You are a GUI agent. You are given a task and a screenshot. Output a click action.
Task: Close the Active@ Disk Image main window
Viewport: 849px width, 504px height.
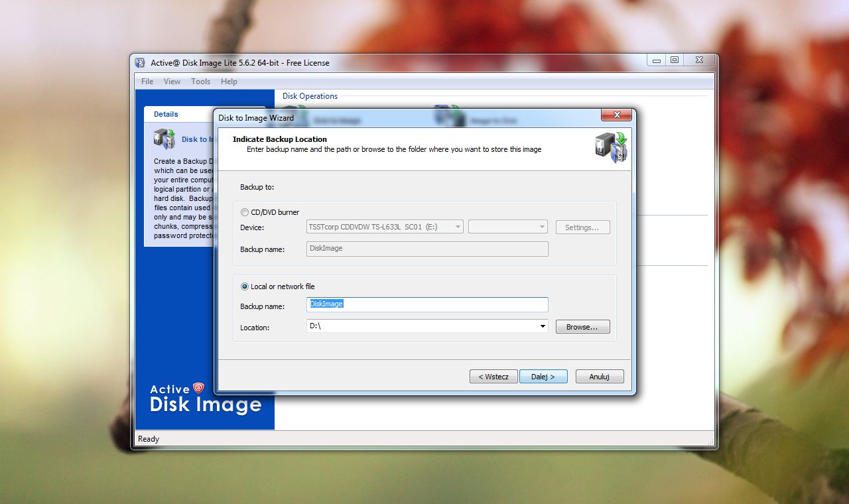click(x=699, y=60)
